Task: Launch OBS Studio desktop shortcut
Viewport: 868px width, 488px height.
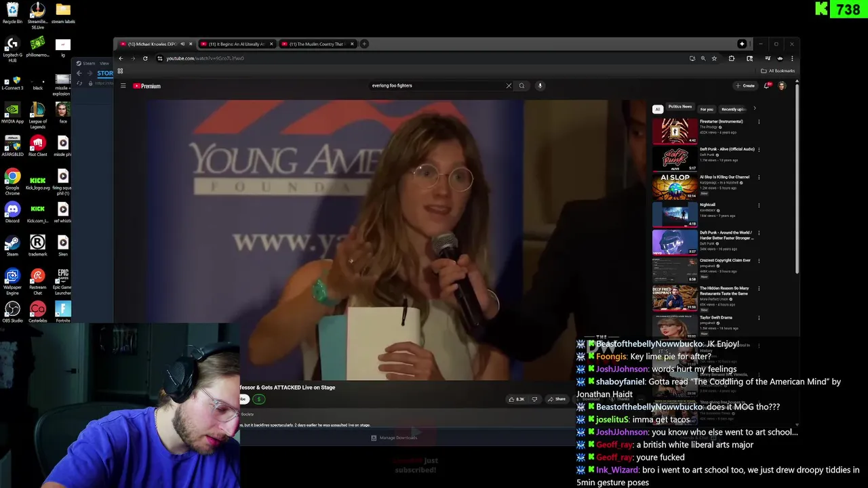Action: point(12,312)
